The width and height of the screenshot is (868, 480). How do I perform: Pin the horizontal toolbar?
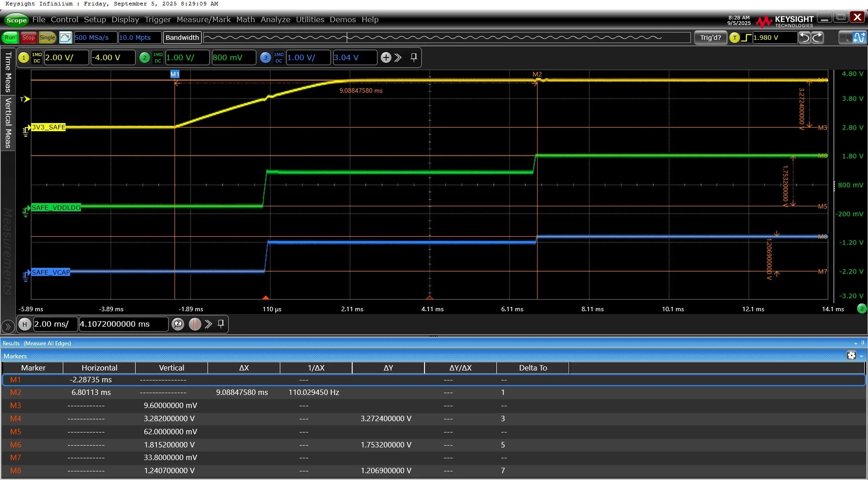(x=221, y=324)
